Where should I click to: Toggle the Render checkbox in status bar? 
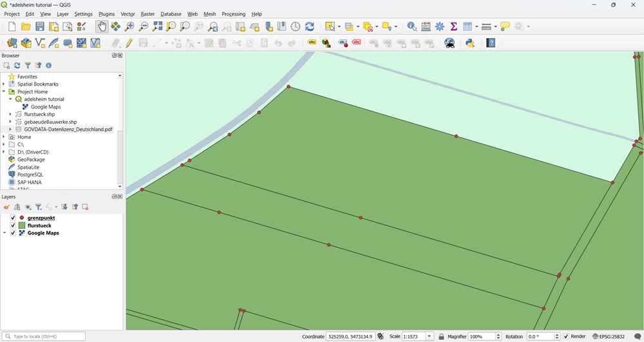(566, 337)
